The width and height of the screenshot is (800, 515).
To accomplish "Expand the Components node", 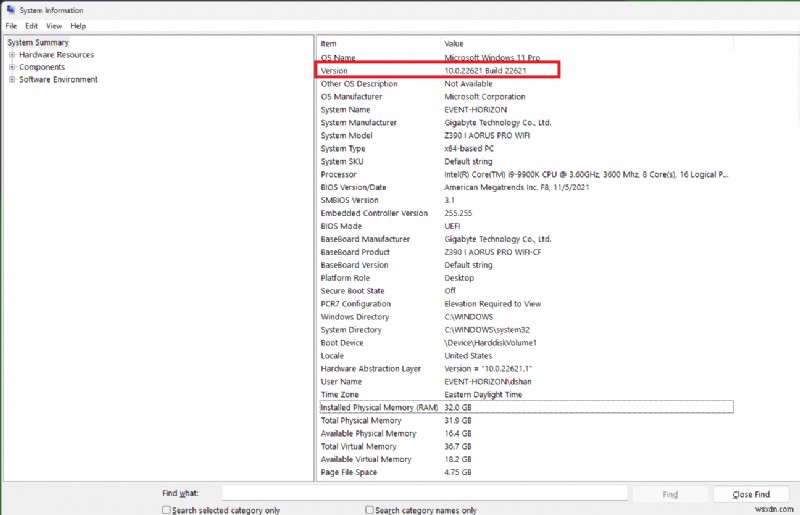I will tap(12, 67).
